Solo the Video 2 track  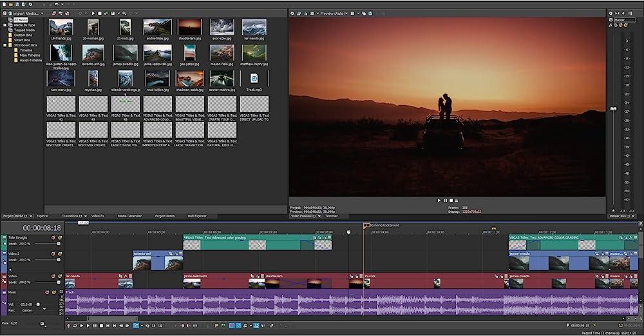[59, 254]
